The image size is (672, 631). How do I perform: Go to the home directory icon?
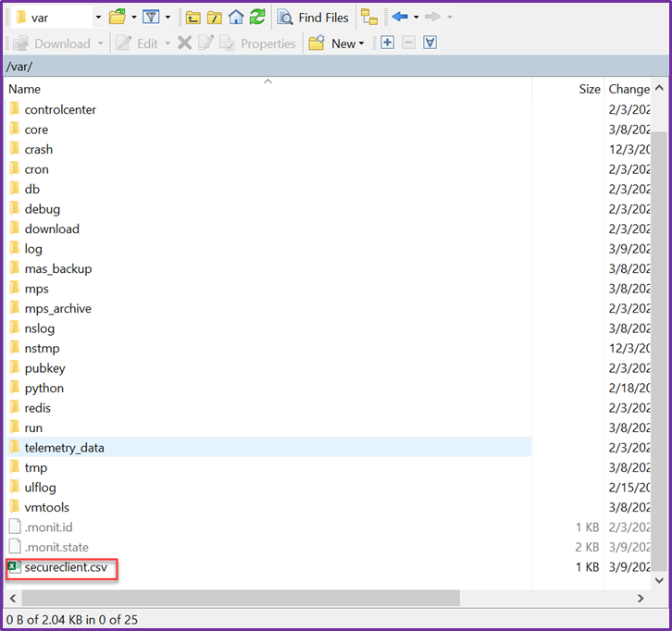pos(236,18)
